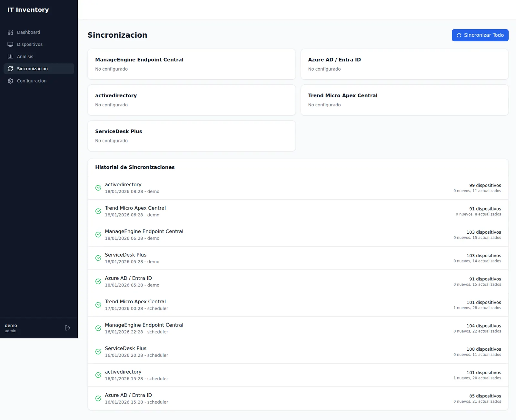Click check icon for ServiceDesk Plus 18/01/2026 05:28

tap(98, 258)
